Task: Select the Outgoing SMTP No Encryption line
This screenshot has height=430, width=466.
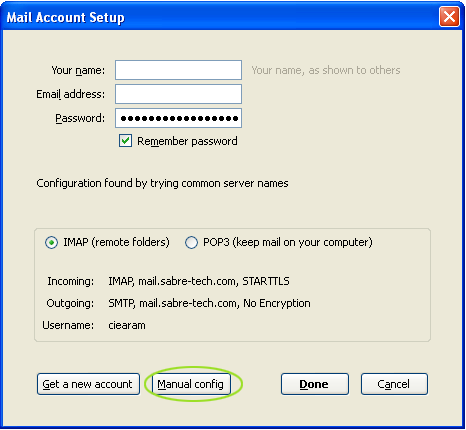Action: (209, 303)
